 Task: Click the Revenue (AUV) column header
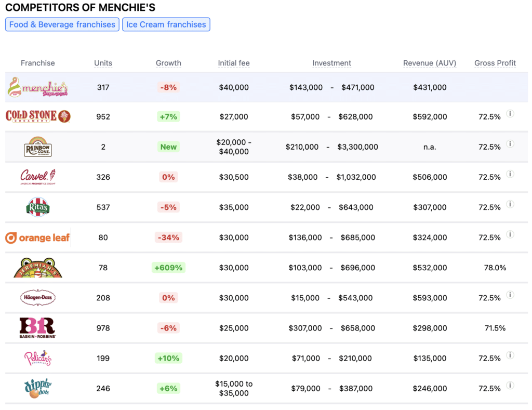click(x=430, y=63)
